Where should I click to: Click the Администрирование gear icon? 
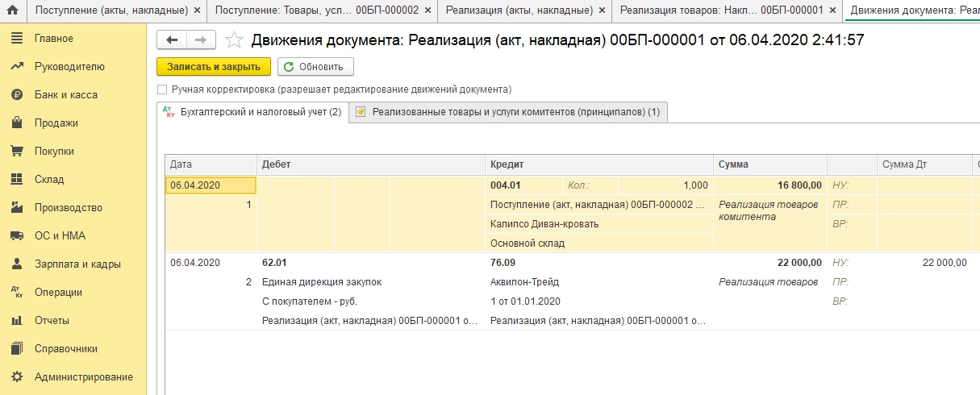coord(16,376)
